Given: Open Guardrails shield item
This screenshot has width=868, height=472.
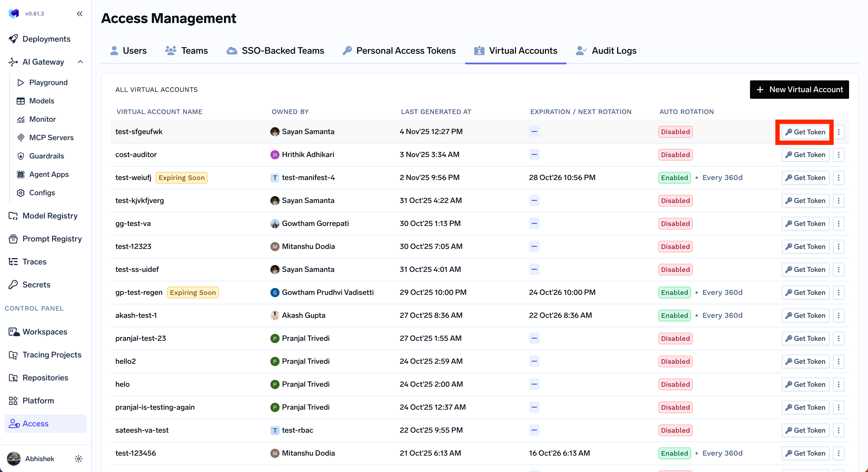Looking at the screenshot, I should click(46, 156).
